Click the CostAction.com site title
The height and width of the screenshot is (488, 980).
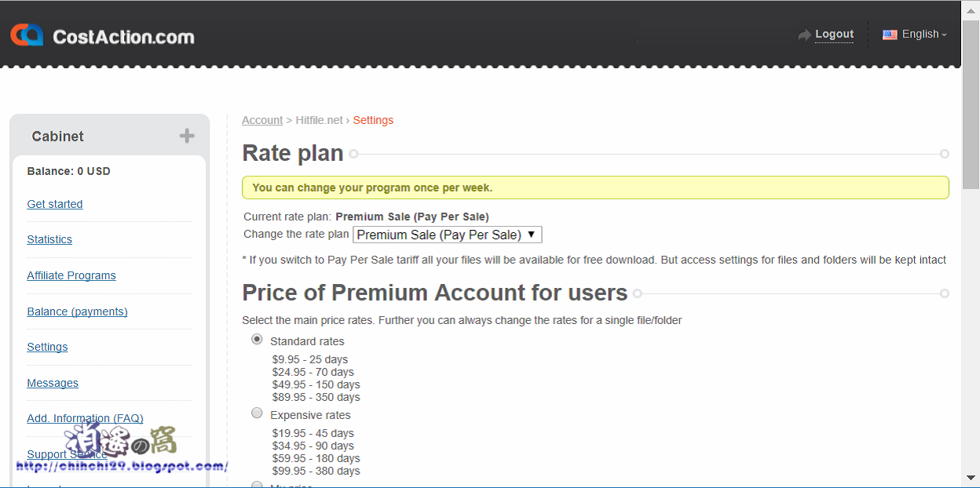[123, 37]
